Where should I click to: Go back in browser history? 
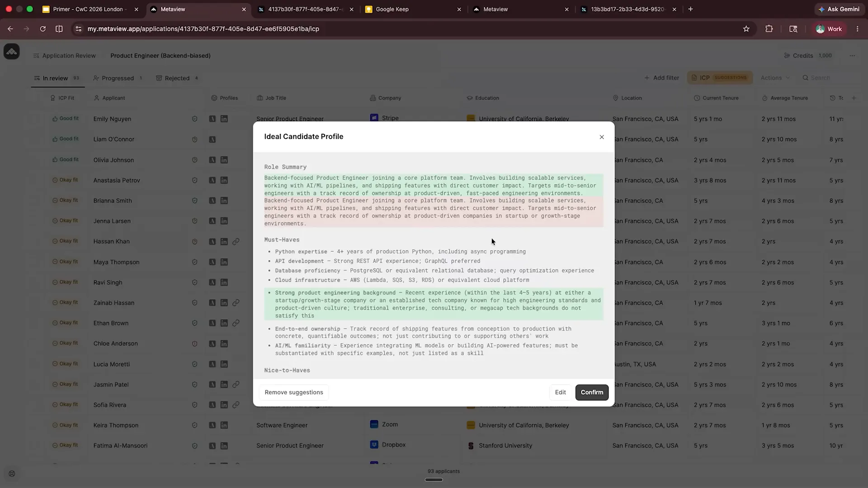(10, 28)
